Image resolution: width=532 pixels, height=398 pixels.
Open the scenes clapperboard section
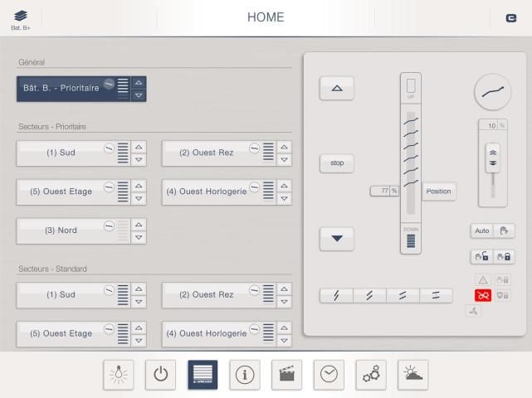(x=286, y=375)
